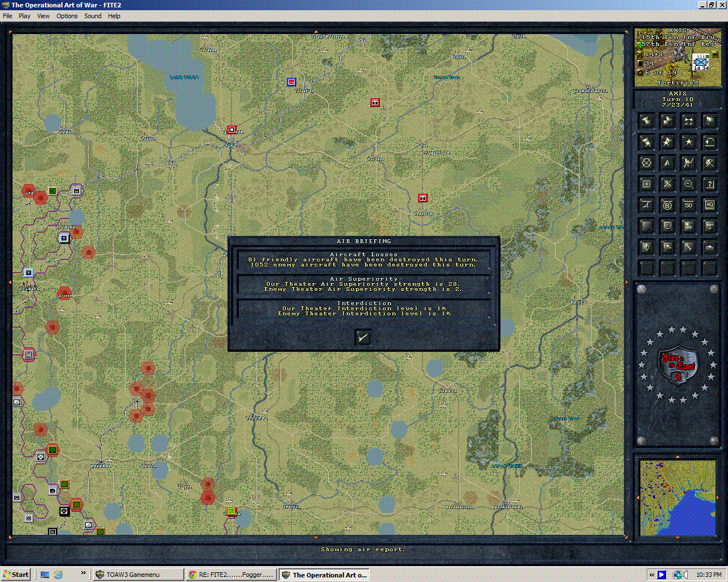This screenshot has width=728, height=582.
Task: Switch to TOAW3 Gamemenu taskbar button
Action: (138, 575)
